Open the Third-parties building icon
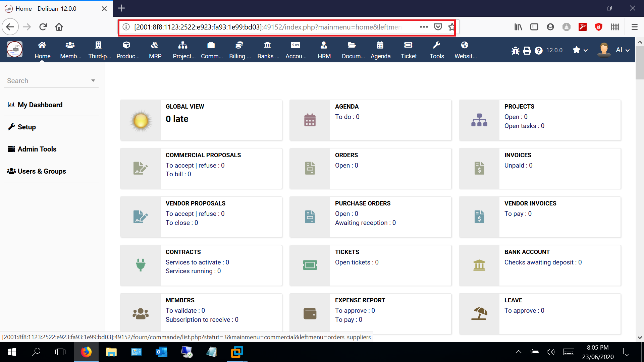The height and width of the screenshot is (362, 644). click(x=98, y=45)
